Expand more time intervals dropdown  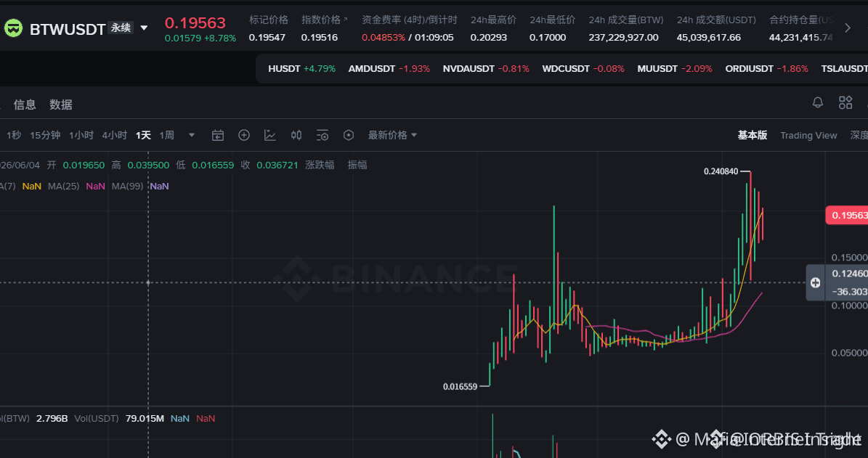(192, 135)
